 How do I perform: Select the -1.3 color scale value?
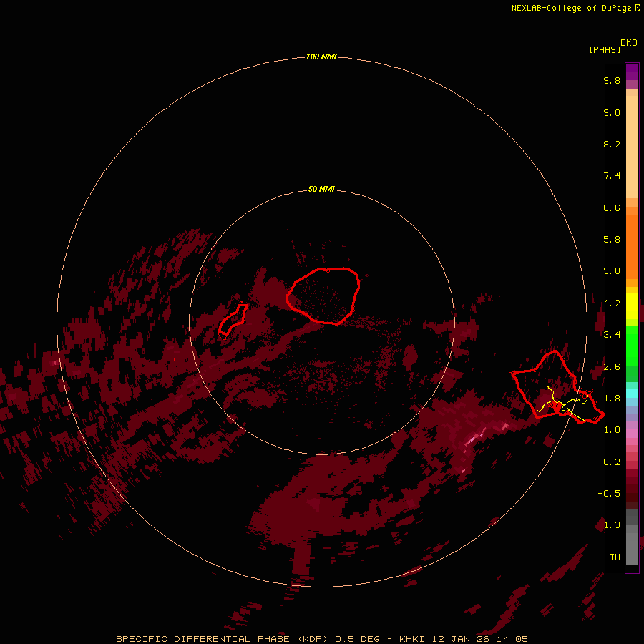609,525
